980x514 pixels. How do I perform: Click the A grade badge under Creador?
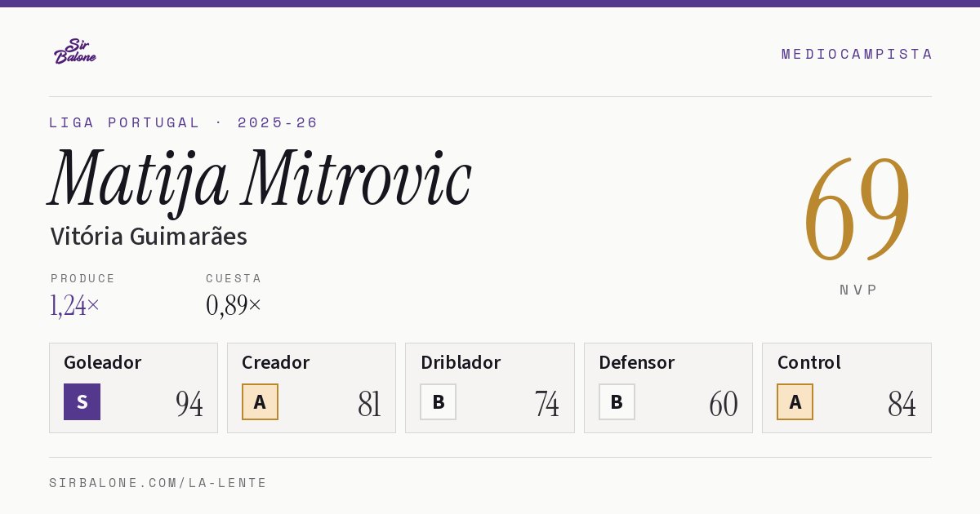pyautogui.click(x=260, y=401)
